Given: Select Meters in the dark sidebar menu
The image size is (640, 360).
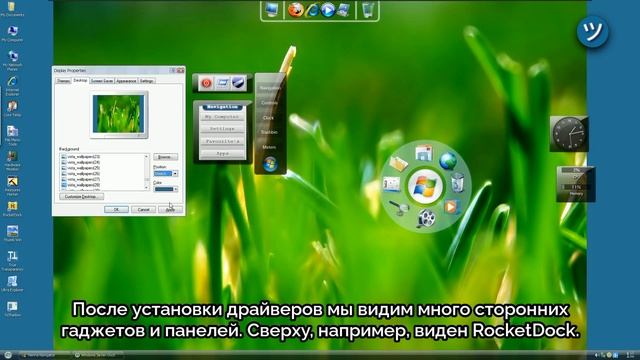Looking at the screenshot, I should coord(269,147).
